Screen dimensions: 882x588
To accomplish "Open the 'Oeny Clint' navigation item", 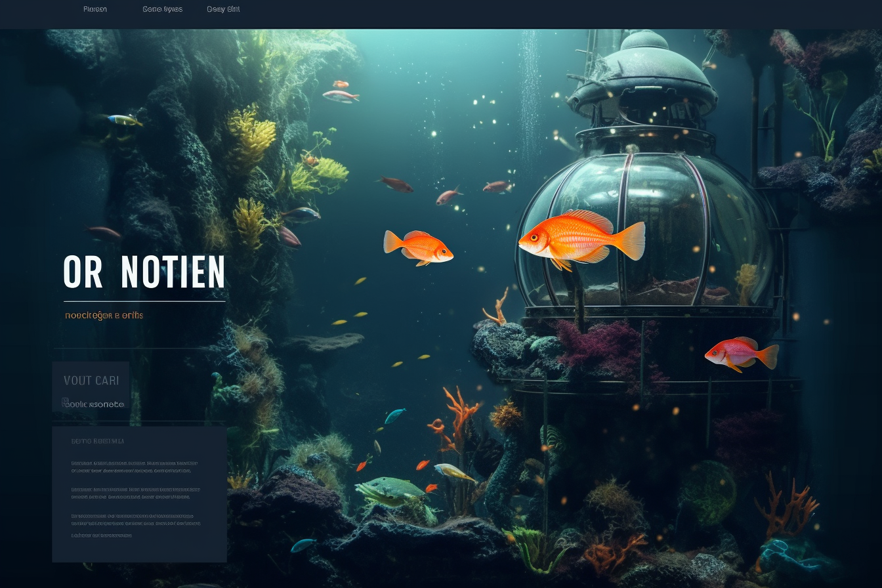I will click(223, 9).
